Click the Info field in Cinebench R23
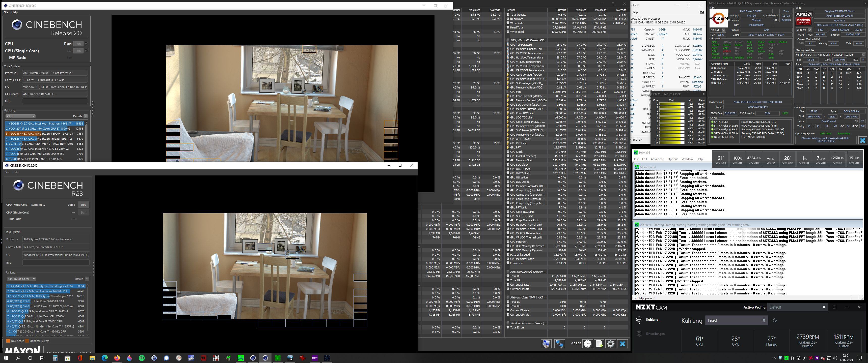 click(56, 263)
